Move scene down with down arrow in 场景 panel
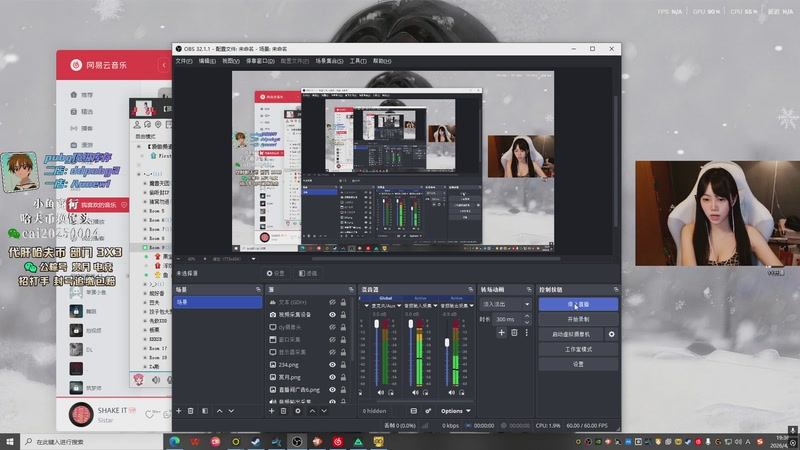The width and height of the screenshot is (800, 450). [231, 411]
